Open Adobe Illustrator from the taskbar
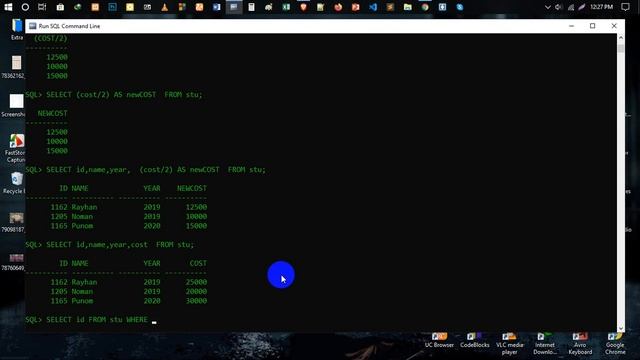This screenshot has width=640, height=360. 95,7
